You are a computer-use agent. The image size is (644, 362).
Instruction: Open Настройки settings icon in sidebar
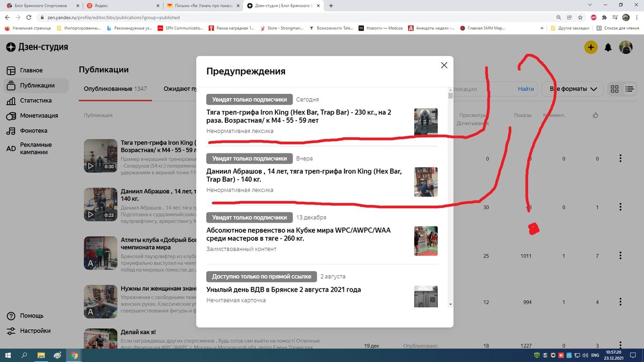tap(11, 331)
